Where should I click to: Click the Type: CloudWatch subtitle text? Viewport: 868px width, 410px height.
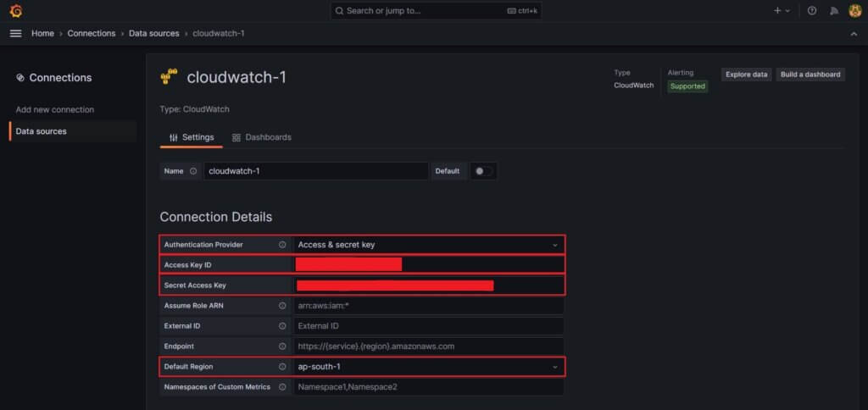pyautogui.click(x=194, y=109)
